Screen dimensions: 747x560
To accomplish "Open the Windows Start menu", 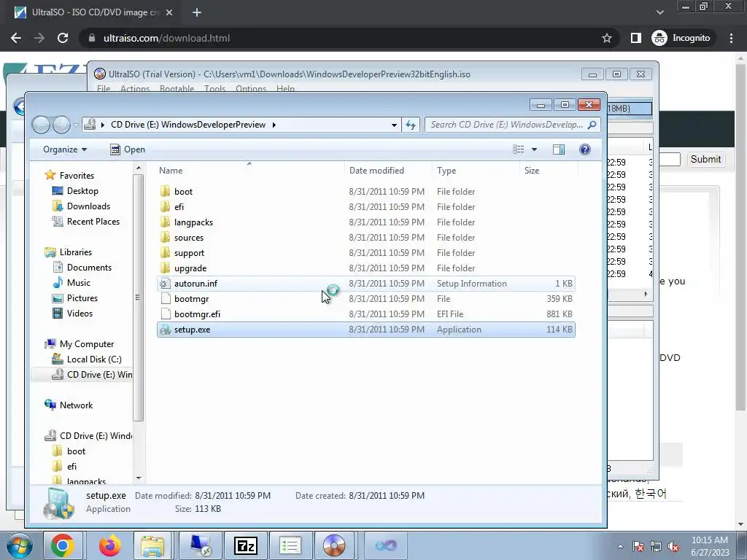I will pyautogui.click(x=20, y=545).
